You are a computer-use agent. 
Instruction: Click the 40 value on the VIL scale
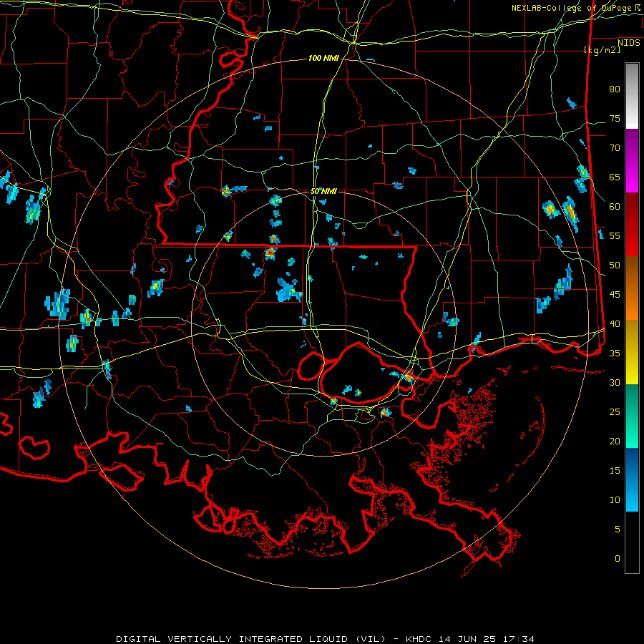click(x=615, y=324)
